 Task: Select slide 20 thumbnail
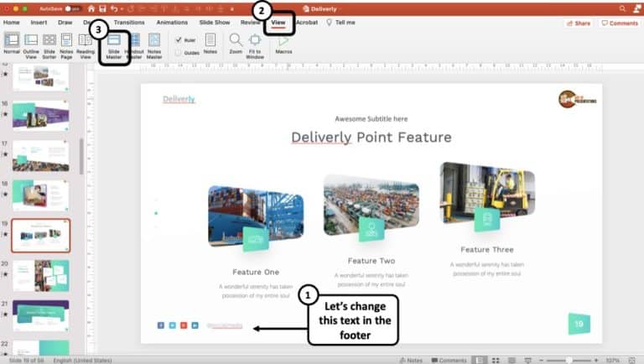click(40, 276)
